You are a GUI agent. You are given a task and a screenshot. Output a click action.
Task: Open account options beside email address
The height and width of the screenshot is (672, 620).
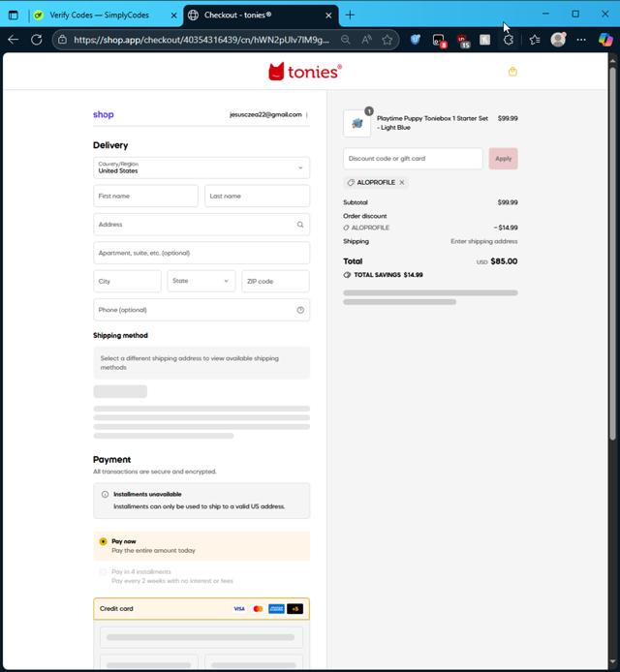point(307,115)
